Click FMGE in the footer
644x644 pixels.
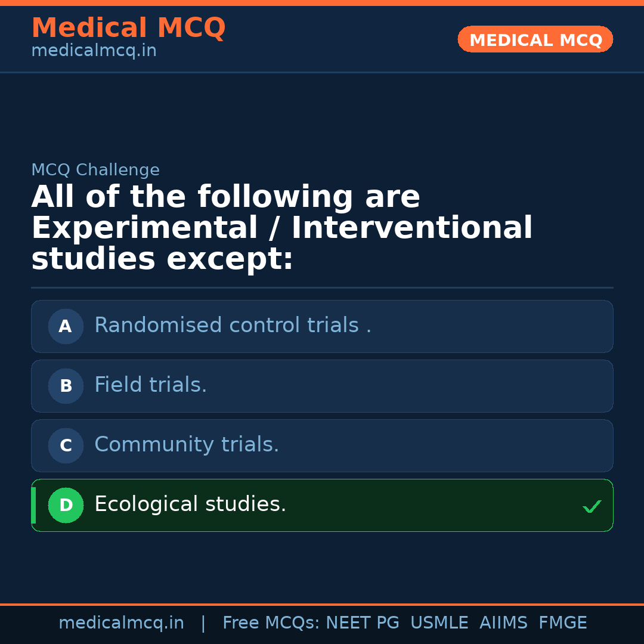pyautogui.click(x=563, y=623)
